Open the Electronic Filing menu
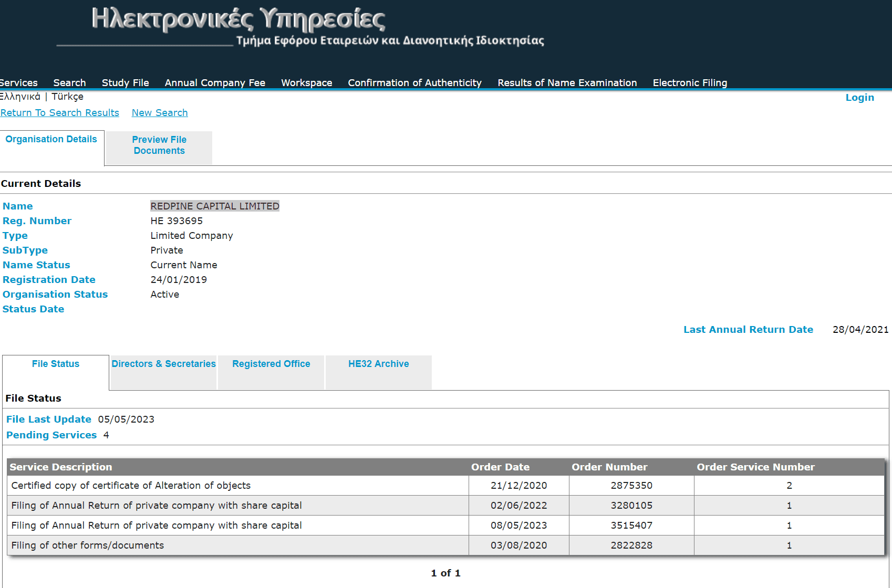 690,82
